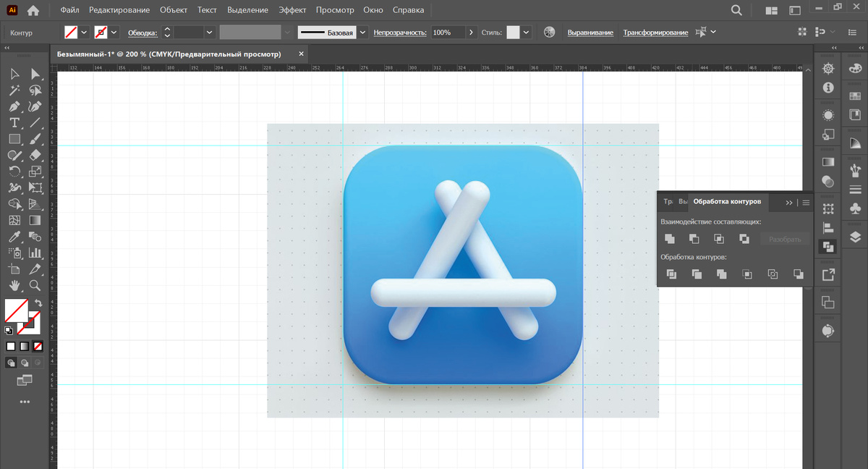
Task: Go to Illustrator Home screen
Action: click(33, 11)
